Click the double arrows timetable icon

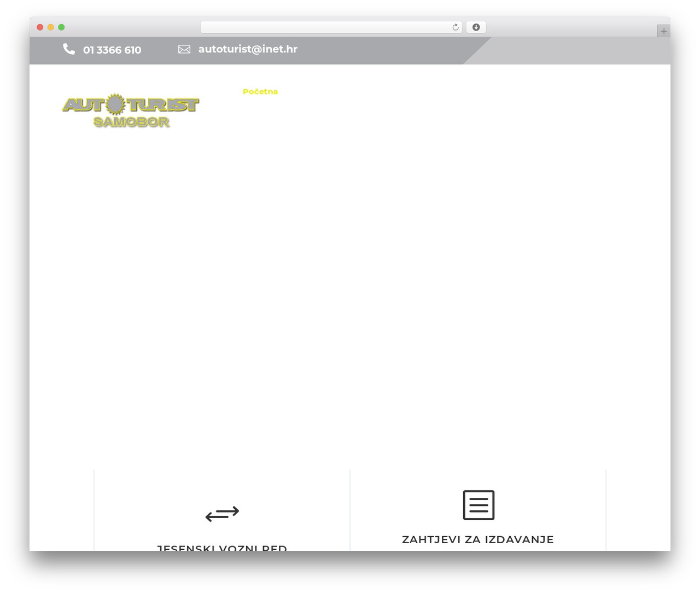tap(222, 514)
